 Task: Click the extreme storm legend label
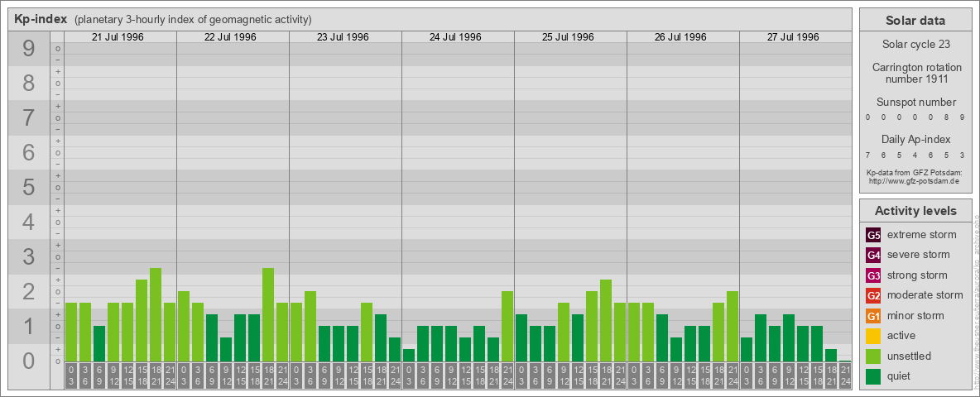pyautogui.click(x=922, y=236)
